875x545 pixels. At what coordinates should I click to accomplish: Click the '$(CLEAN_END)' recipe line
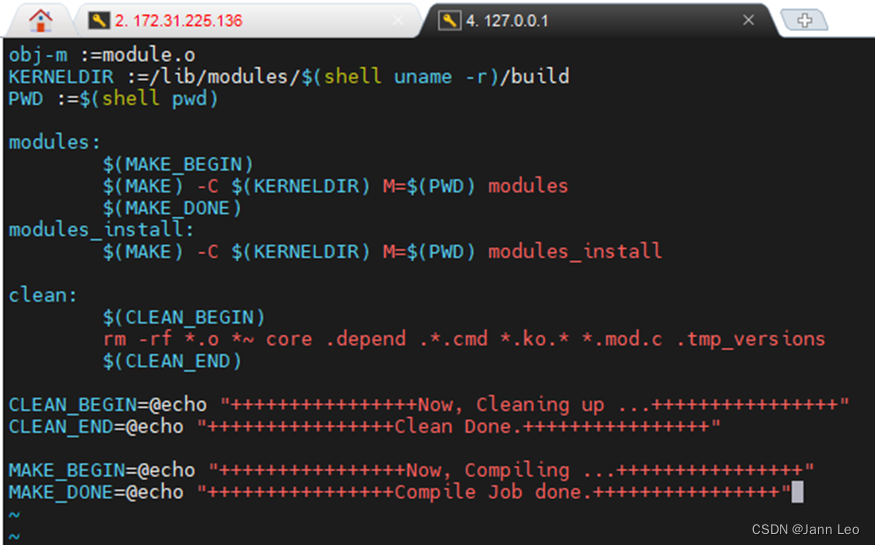pos(172,361)
